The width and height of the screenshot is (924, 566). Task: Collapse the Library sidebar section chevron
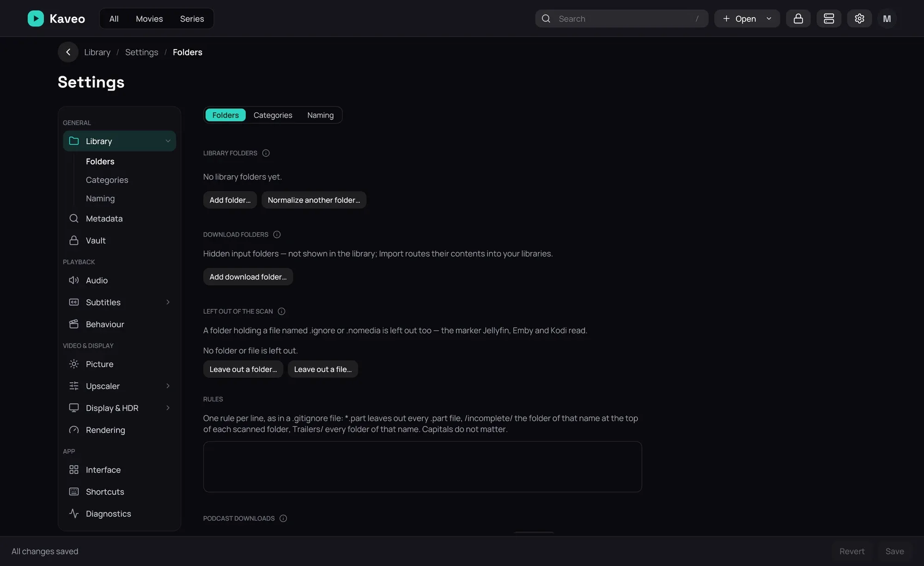(168, 141)
